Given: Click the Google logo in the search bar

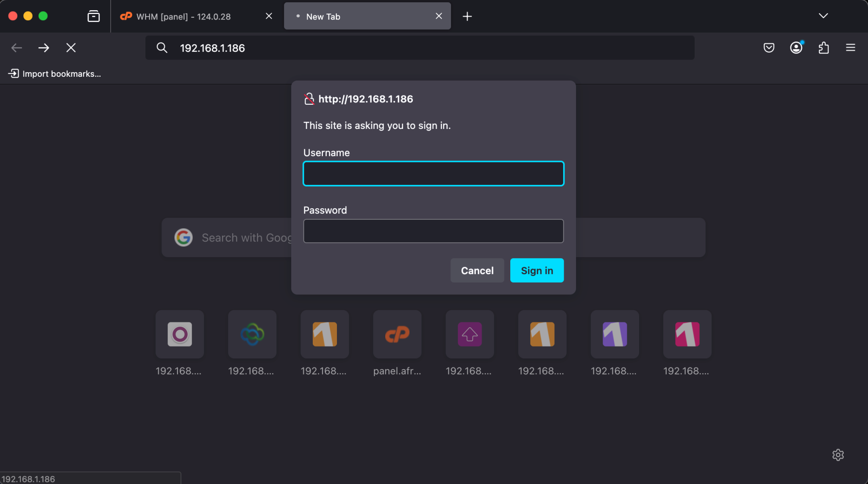Looking at the screenshot, I should pos(184,238).
